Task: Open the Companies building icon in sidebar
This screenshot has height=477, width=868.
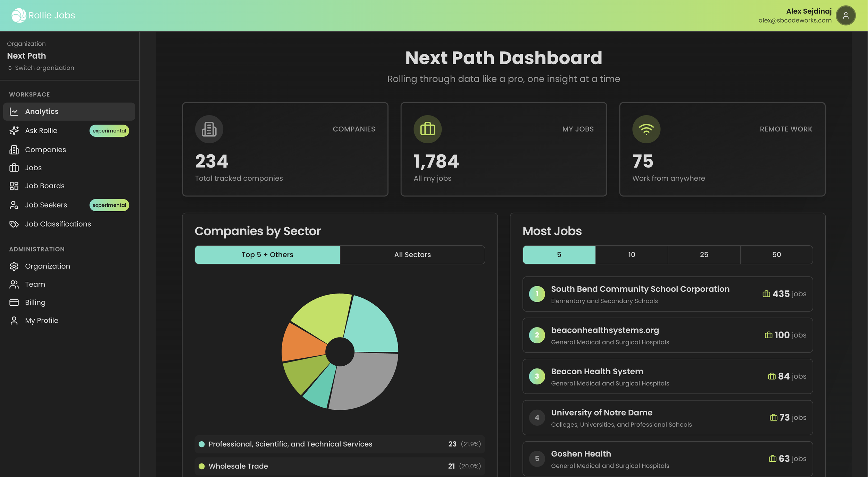Action: tap(14, 150)
